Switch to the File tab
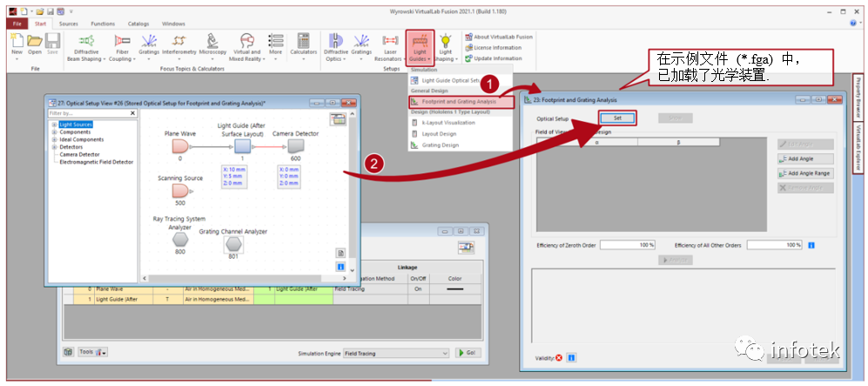The image size is (868, 386). point(17,24)
